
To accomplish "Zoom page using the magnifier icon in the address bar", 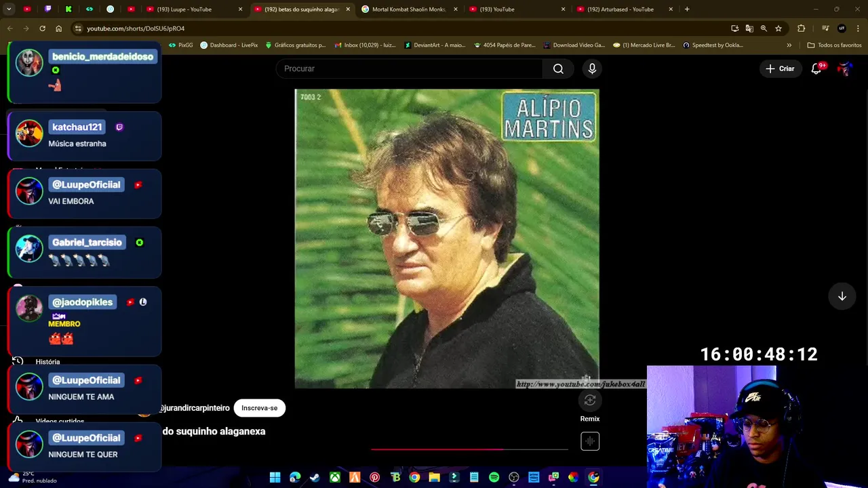I will tap(764, 28).
